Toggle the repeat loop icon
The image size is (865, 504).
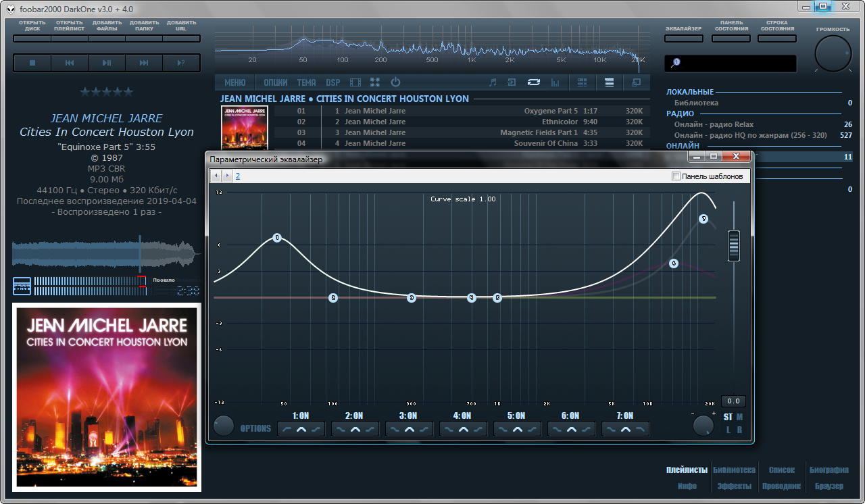[x=534, y=82]
